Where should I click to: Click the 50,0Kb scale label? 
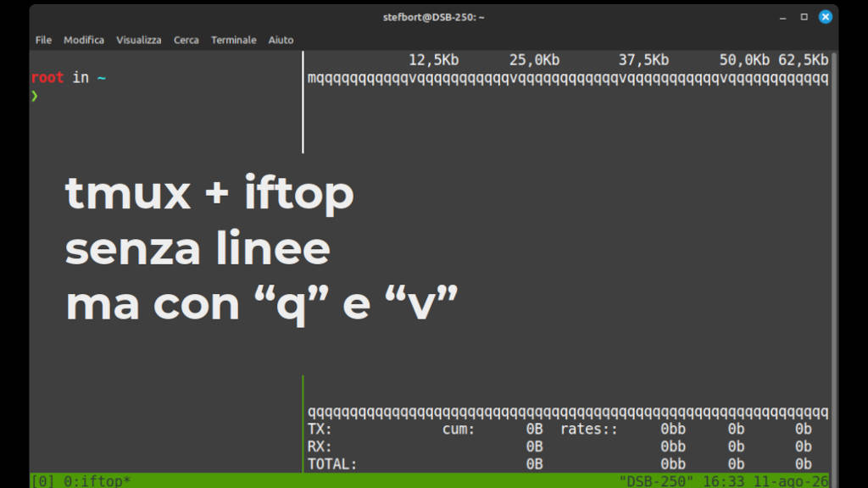coord(744,60)
